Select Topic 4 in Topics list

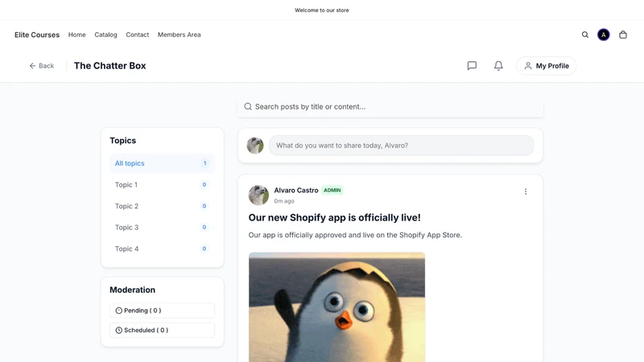coord(162,249)
